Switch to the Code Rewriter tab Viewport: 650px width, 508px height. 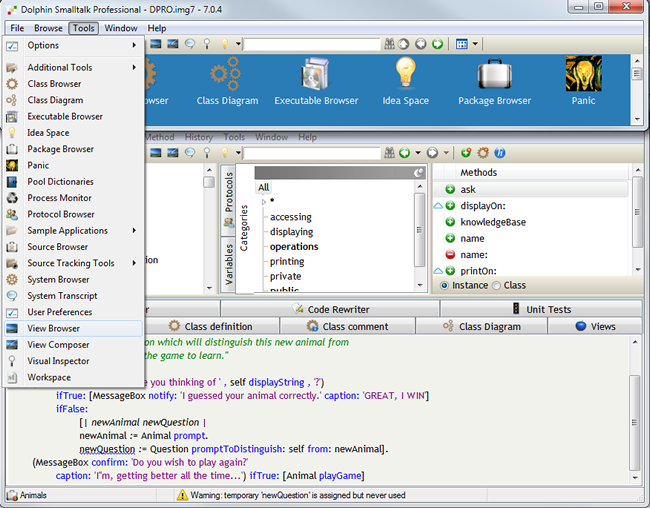point(330,309)
